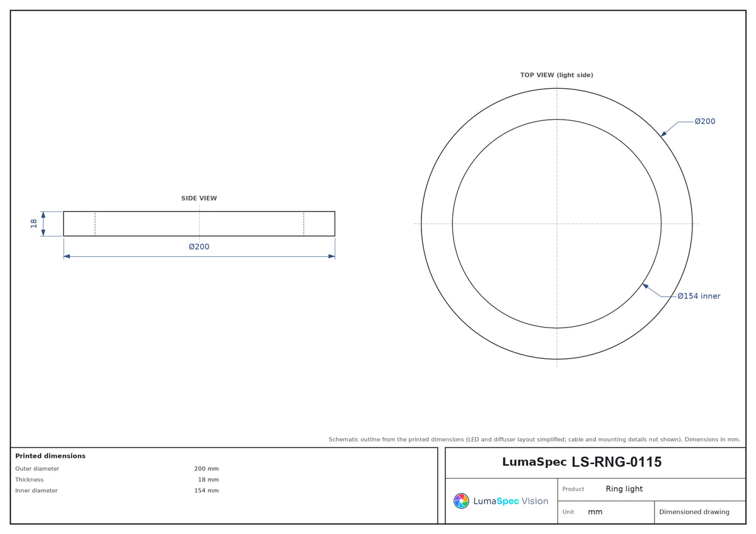Click the '154 mm' value in table
This screenshot has height=534, width=756.
click(207, 491)
